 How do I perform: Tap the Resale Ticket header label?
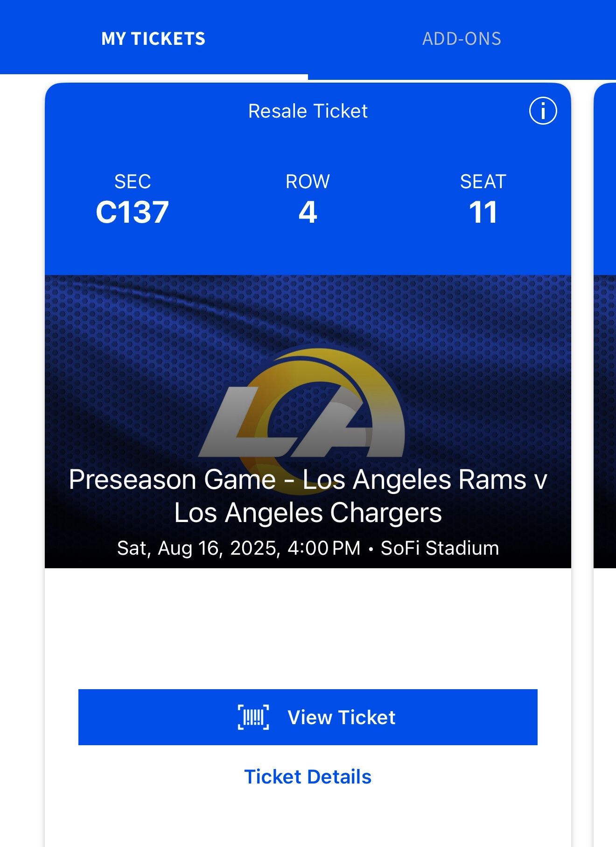[308, 111]
